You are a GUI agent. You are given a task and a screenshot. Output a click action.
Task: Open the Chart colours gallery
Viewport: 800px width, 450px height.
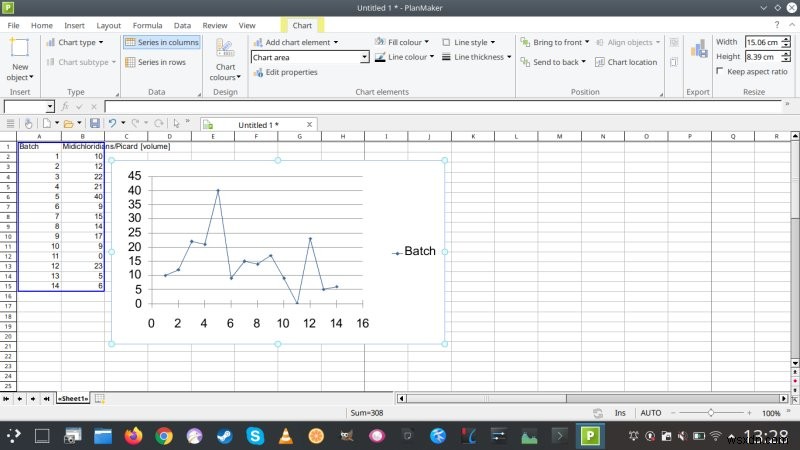(225, 60)
